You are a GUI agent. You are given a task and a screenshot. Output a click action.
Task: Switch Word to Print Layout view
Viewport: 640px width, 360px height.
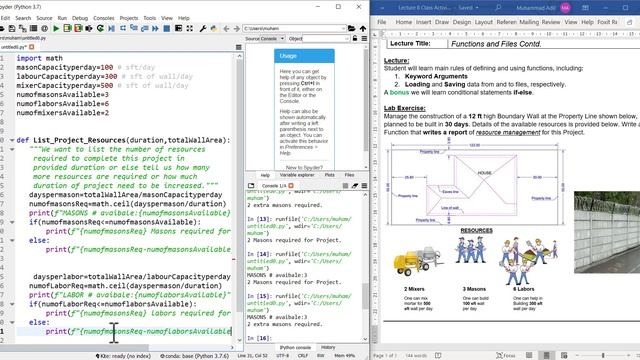[x=547, y=355]
